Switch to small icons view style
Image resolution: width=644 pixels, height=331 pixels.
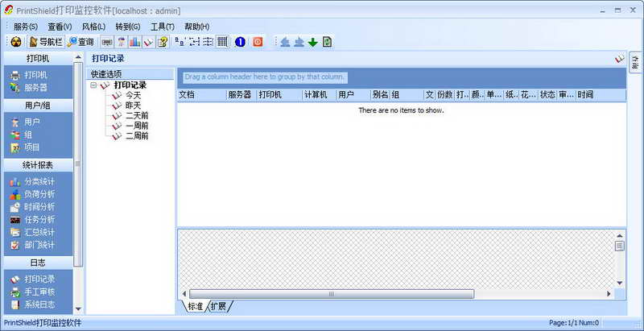pos(194,42)
